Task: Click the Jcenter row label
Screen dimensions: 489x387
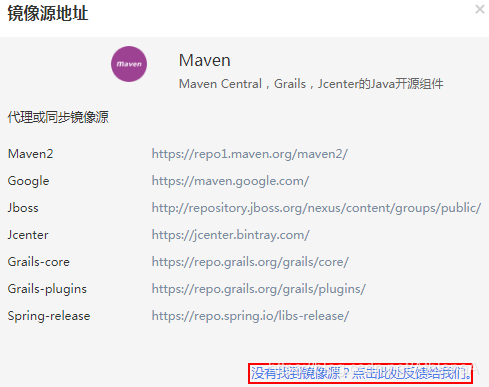Action: pos(28,235)
